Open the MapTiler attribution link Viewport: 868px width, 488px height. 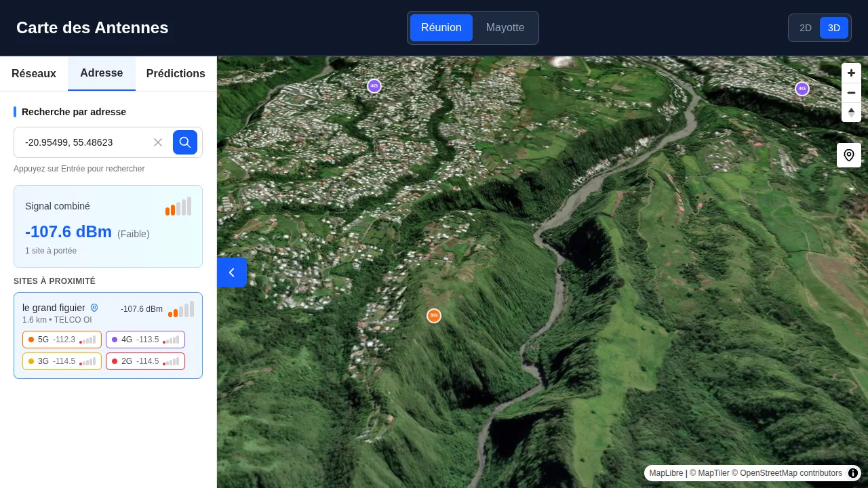pos(709,473)
